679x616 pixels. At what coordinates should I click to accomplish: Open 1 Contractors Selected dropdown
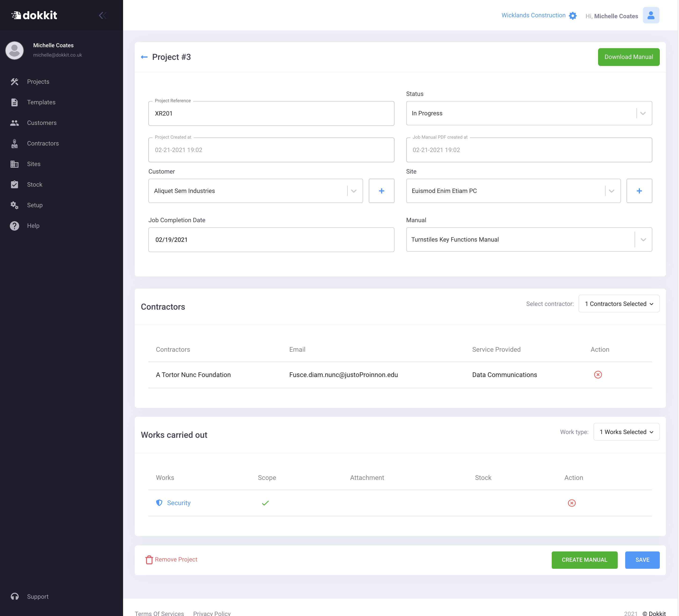pyautogui.click(x=619, y=304)
